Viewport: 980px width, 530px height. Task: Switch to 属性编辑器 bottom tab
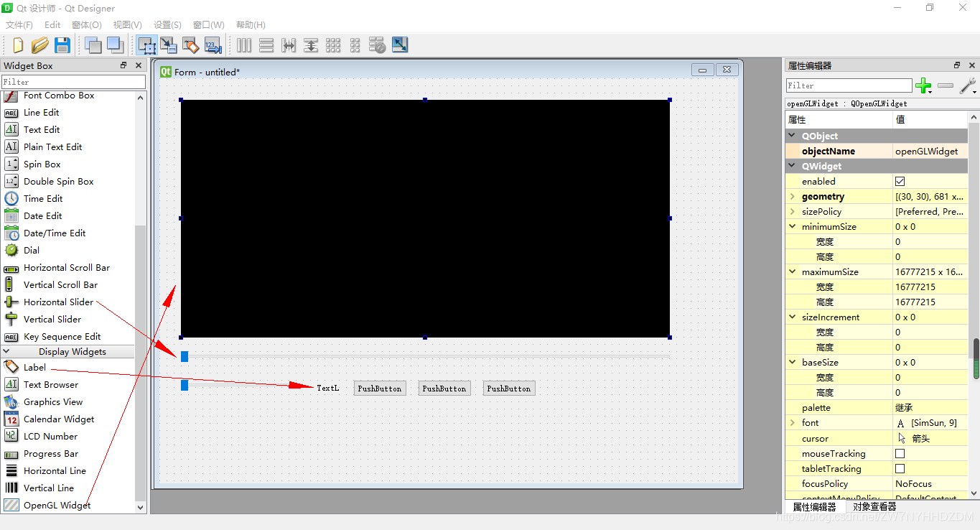tap(815, 507)
